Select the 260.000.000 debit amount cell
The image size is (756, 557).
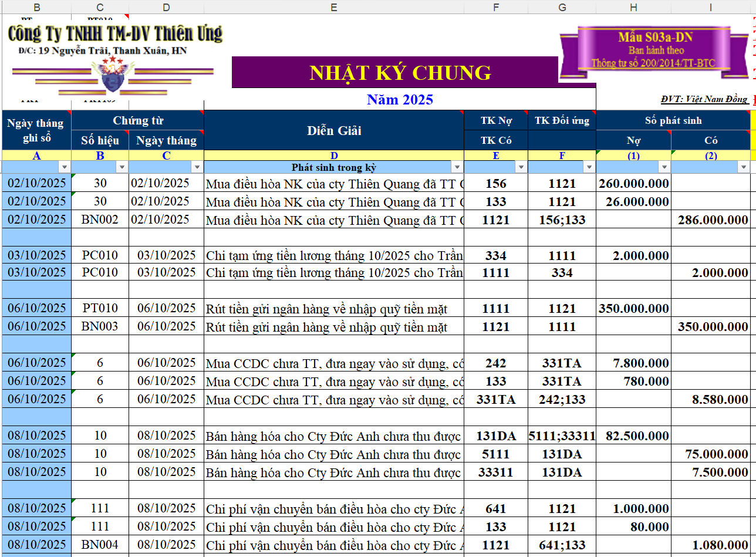pyautogui.click(x=633, y=183)
